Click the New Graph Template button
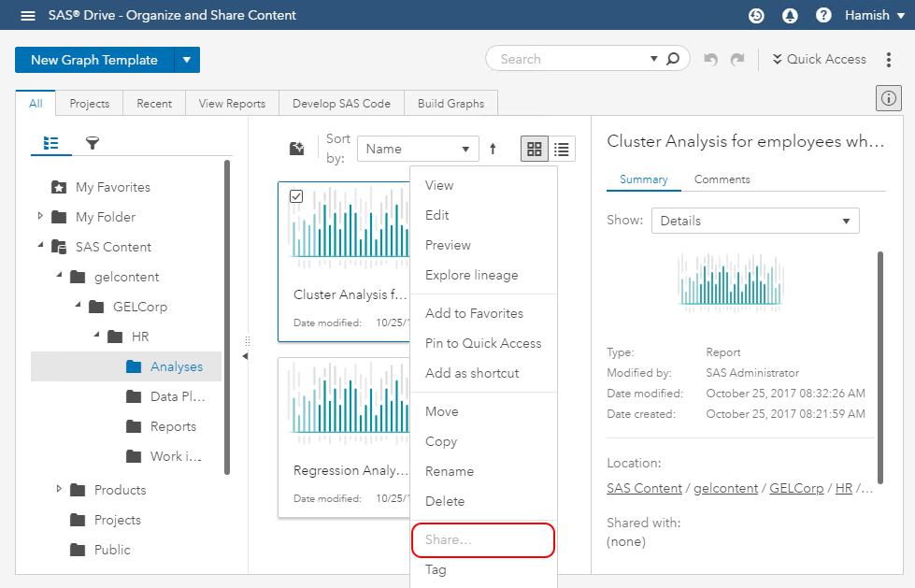915x588 pixels. [x=94, y=60]
